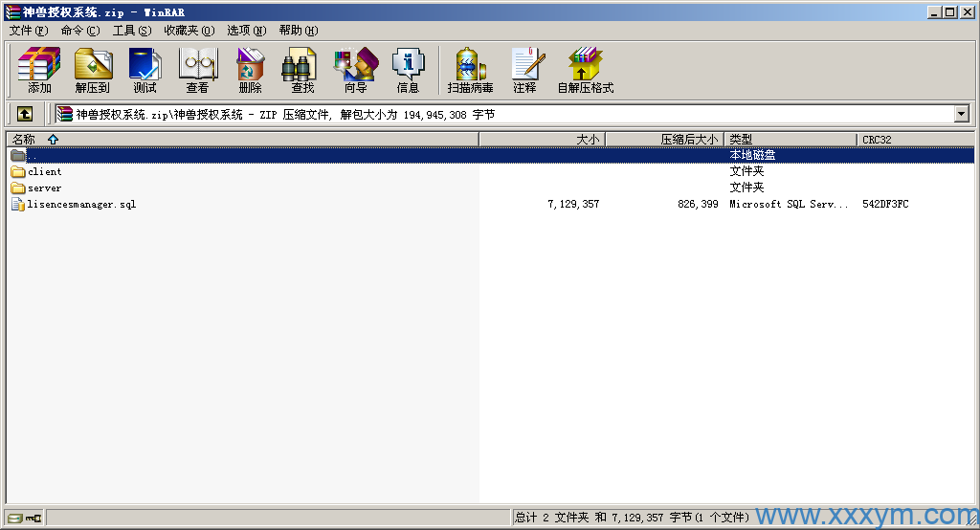Open the 注释 (Comment) tool
The height and width of the screenshot is (530, 980).
(524, 70)
